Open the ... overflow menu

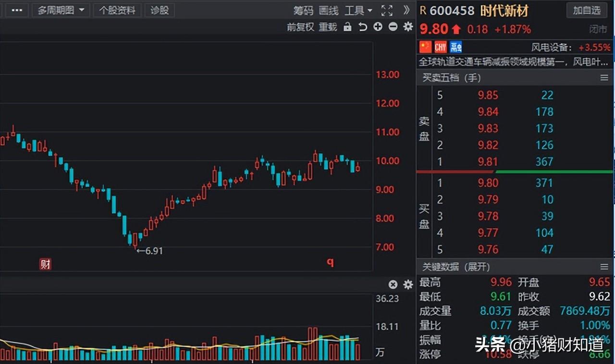coord(16,10)
